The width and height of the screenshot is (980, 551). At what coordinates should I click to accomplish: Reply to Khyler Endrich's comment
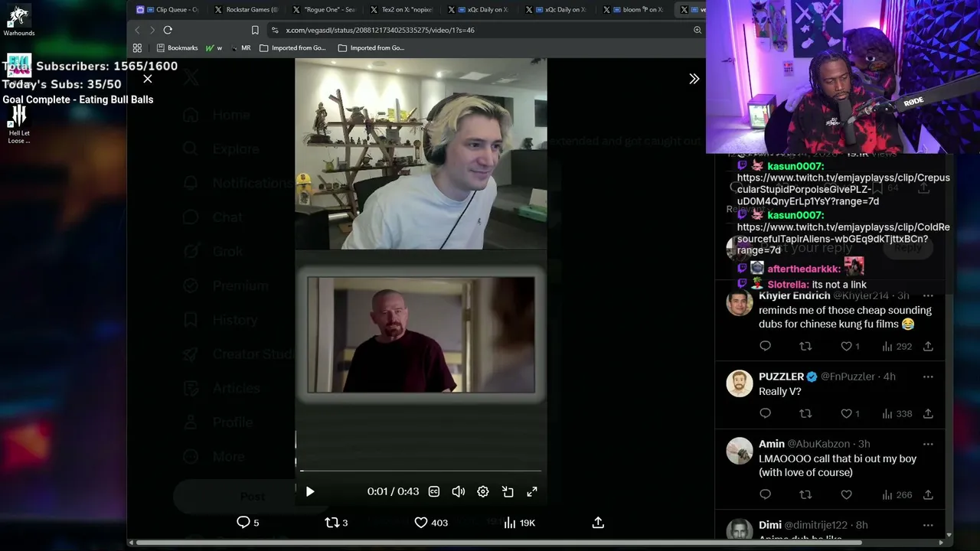click(x=765, y=347)
